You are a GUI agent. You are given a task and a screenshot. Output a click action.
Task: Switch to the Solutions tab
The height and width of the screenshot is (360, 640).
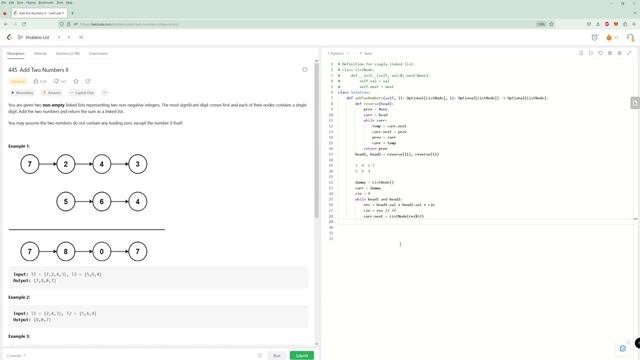tap(68, 53)
